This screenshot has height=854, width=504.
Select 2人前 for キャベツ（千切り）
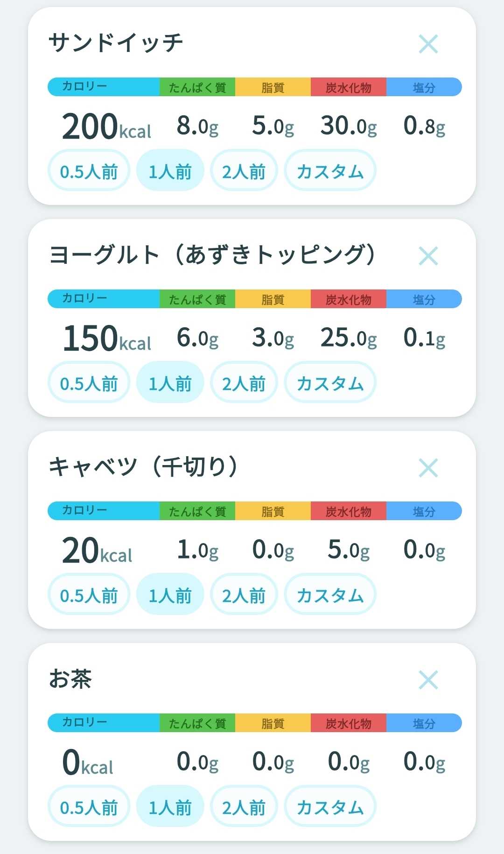(244, 594)
